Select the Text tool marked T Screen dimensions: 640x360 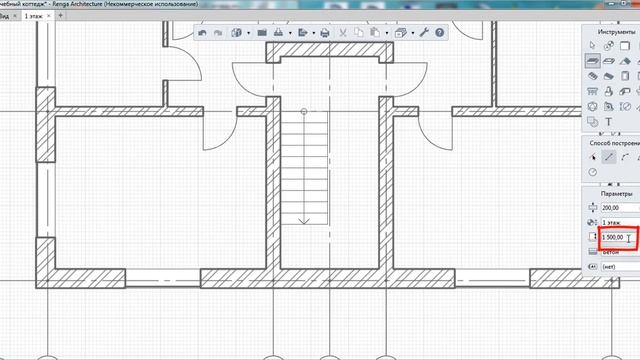click(609, 122)
